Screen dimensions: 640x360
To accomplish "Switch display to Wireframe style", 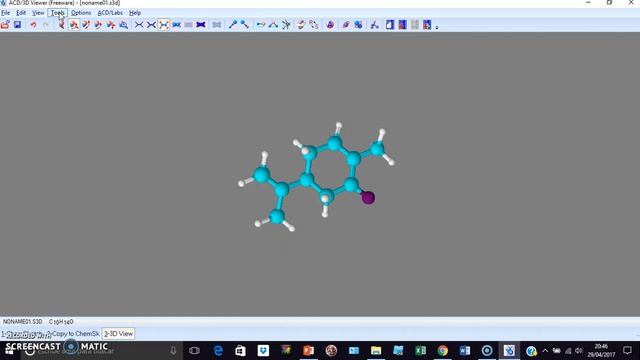I will coord(139,25).
